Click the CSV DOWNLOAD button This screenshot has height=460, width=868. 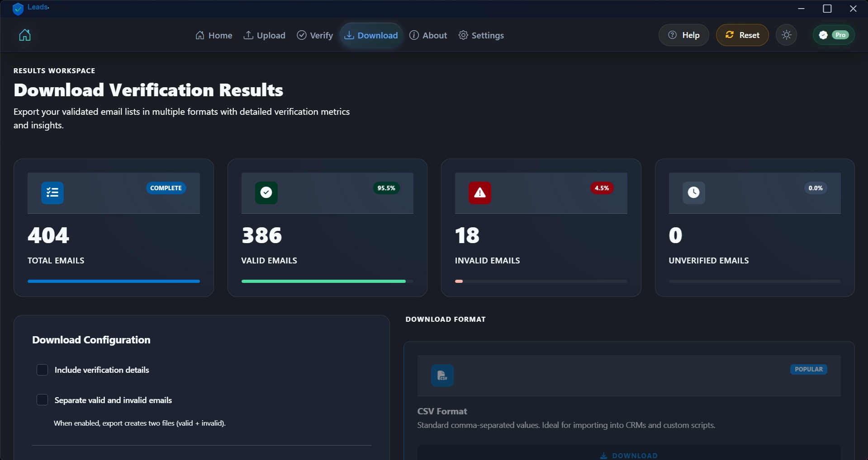click(629, 453)
